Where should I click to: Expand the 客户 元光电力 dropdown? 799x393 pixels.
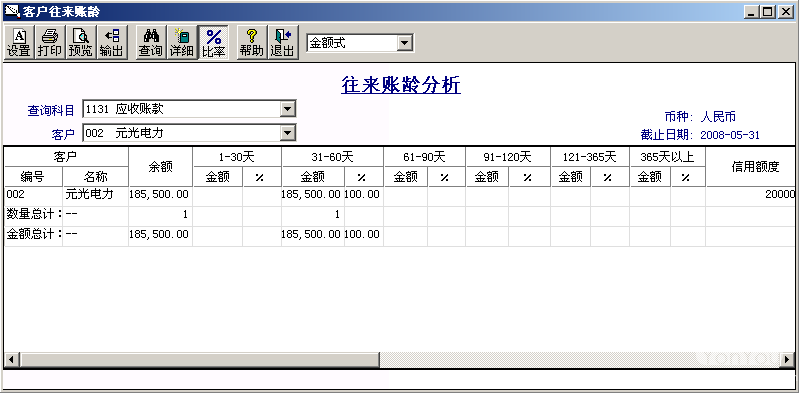point(288,134)
